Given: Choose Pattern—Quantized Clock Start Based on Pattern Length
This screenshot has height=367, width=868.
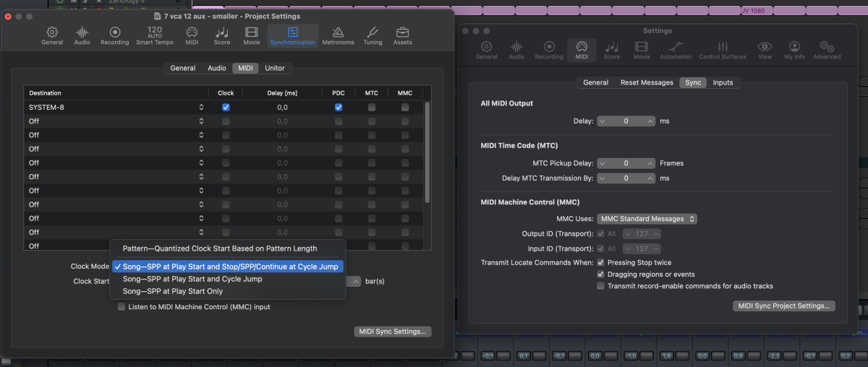Looking at the screenshot, I should click(x=220, y=249).
